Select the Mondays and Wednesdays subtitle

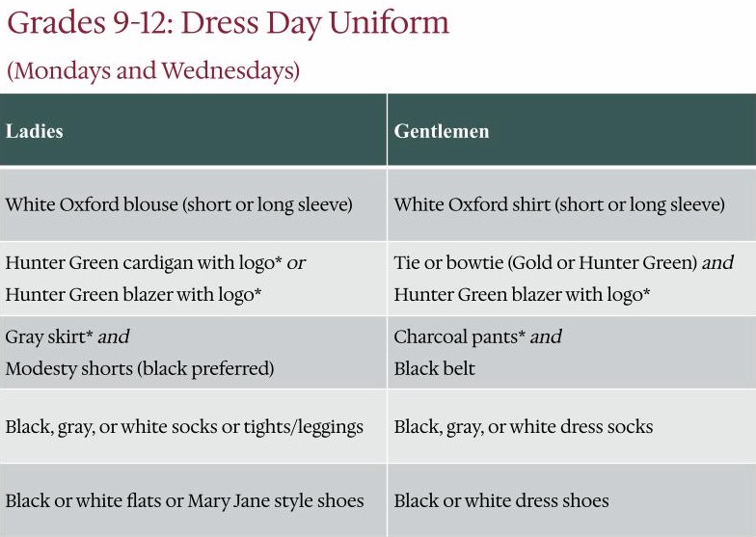(x=153, y=71)
